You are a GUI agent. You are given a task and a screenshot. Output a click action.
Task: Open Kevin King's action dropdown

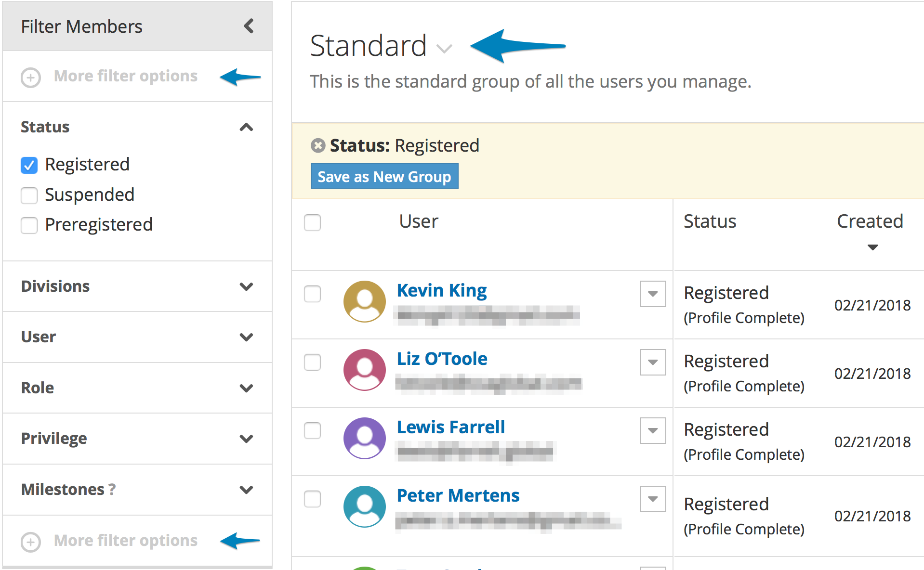click(653, 294)
